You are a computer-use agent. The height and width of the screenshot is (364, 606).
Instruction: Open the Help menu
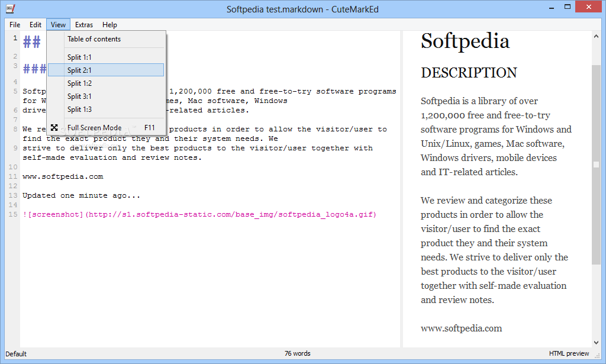[109, 25]
